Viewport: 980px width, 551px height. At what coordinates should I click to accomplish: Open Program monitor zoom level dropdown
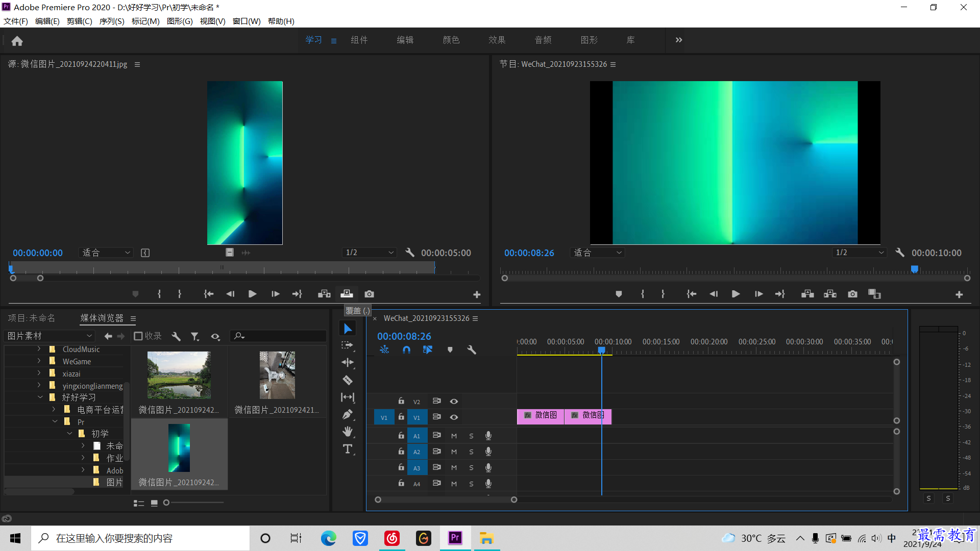point(597,253)
